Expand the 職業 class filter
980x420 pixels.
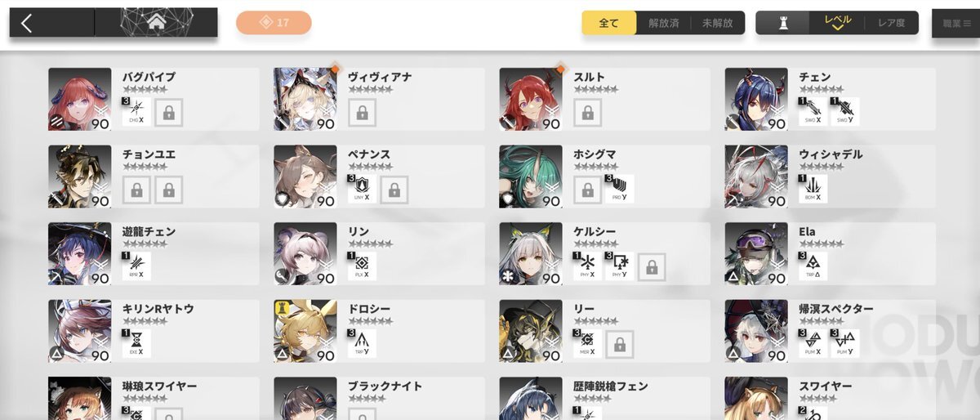tap(955, 24)
